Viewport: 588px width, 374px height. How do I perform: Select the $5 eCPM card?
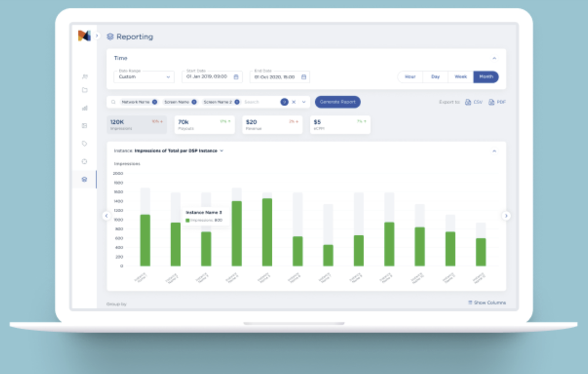point(340,125)
